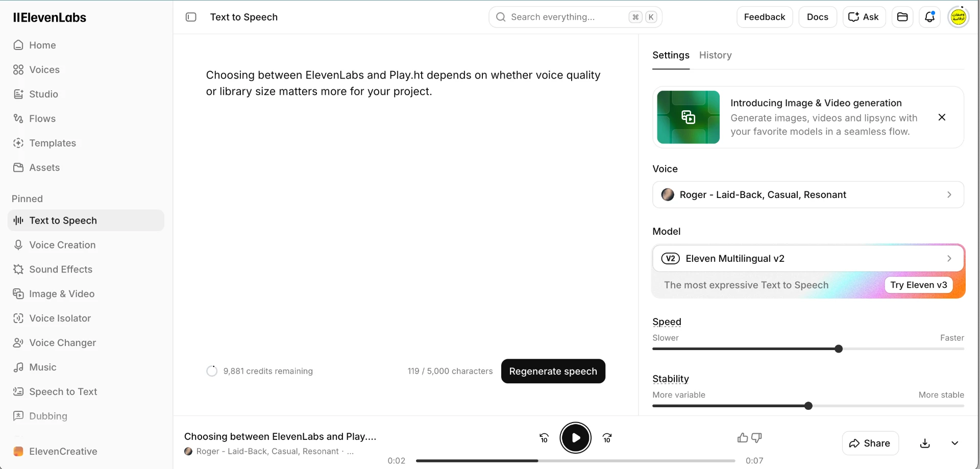980x469 pixels.
Task: Open Sound Effects tool
Action: pos(86,269)
